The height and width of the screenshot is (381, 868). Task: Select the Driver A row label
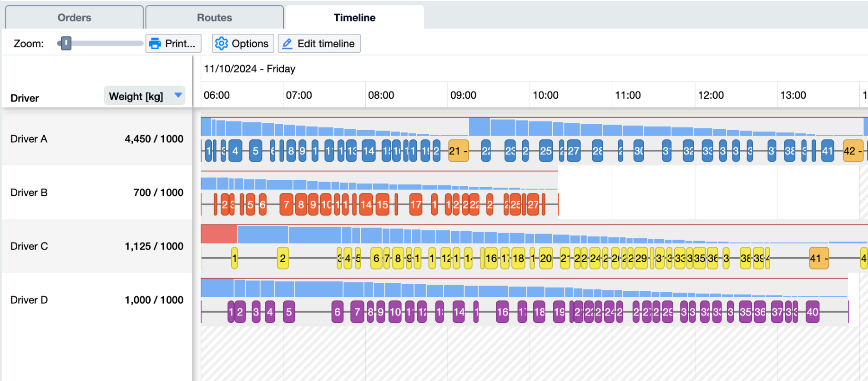[x=29, y=139]
